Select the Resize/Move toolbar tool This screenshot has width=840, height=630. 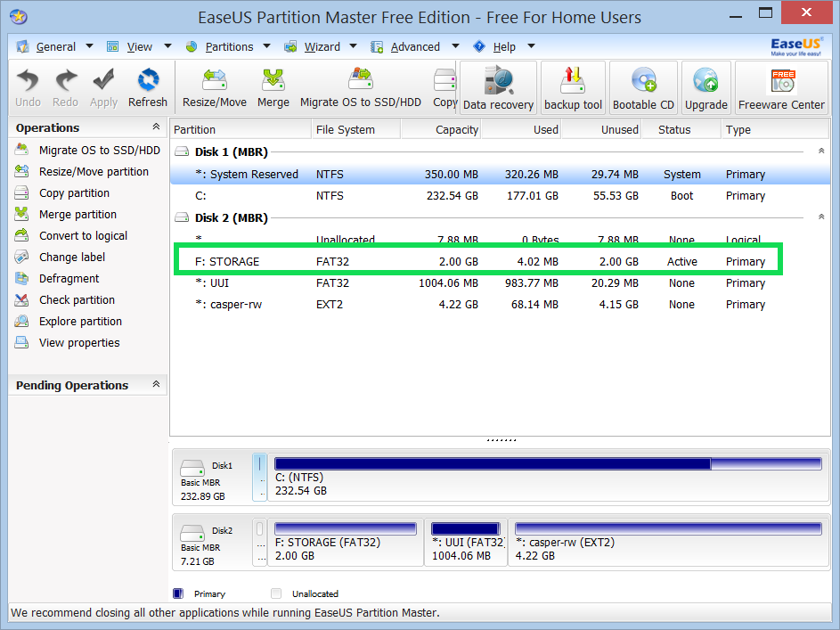pyautogui.click(x=215, y=88)
